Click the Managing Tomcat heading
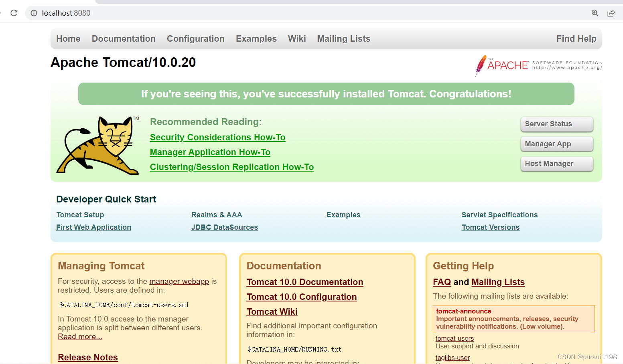Viewport: 623px width, 364px height. point(101,266)
